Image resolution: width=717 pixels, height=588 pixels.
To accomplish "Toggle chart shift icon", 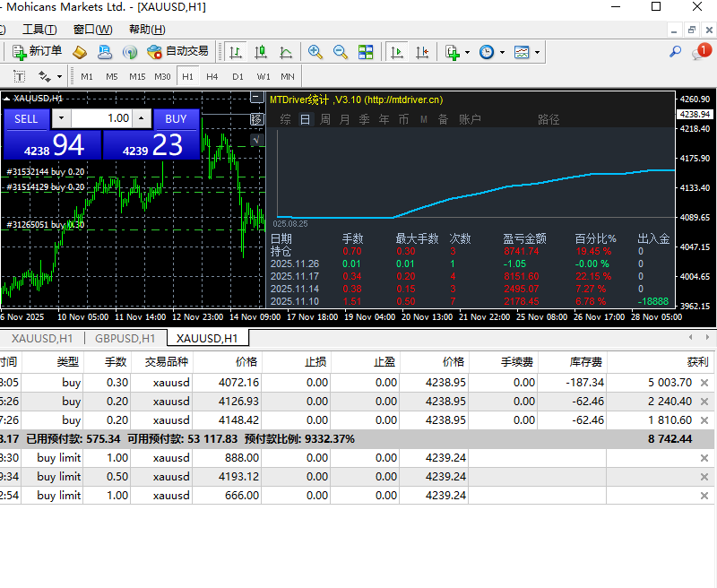I will click(x=421, y=52).
